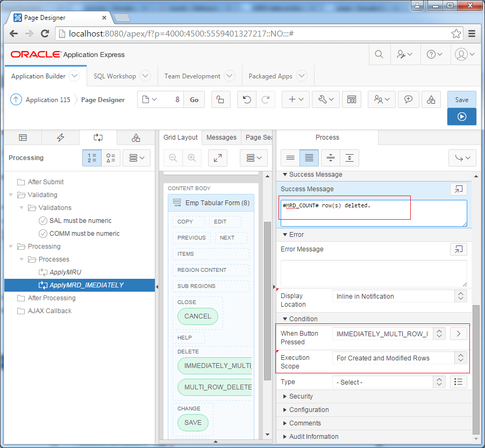Screen dimensions: 485x448
Task: Open the Component View icon
Action: coord(352,99)
